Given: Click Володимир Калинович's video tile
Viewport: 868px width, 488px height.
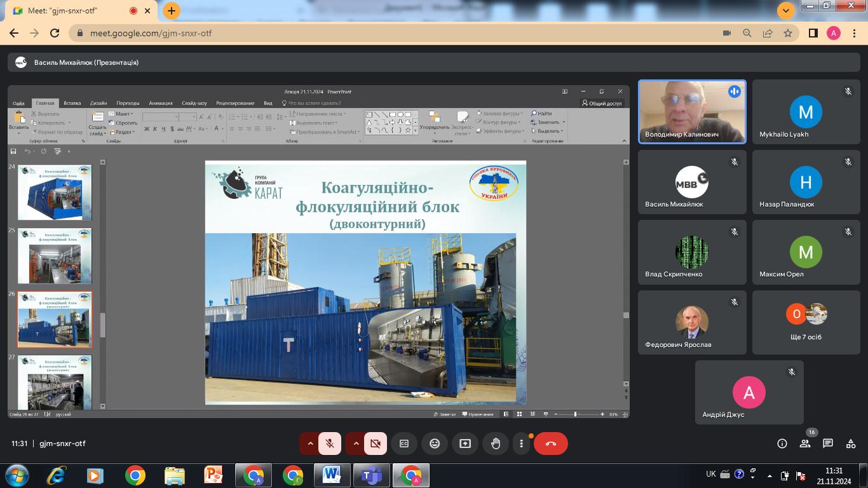Looking at the screenshot, I should tap(692, 112).
